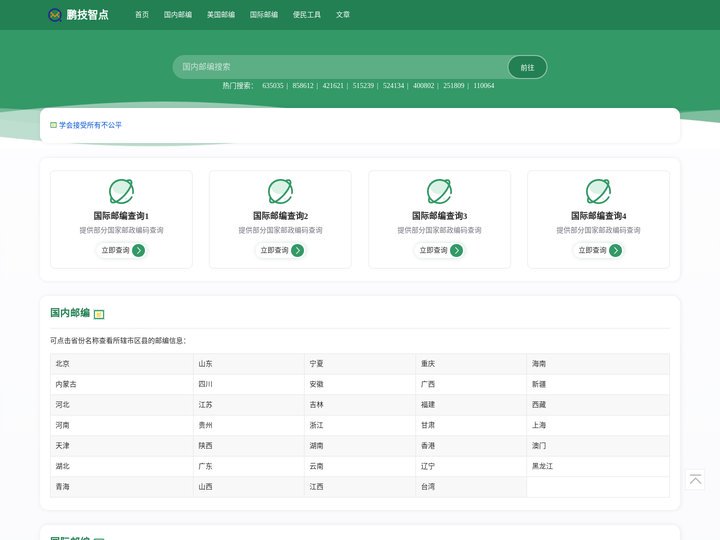Open 北京 postcode list
This screenshot has width=720, height=540.
pos(62,364)
